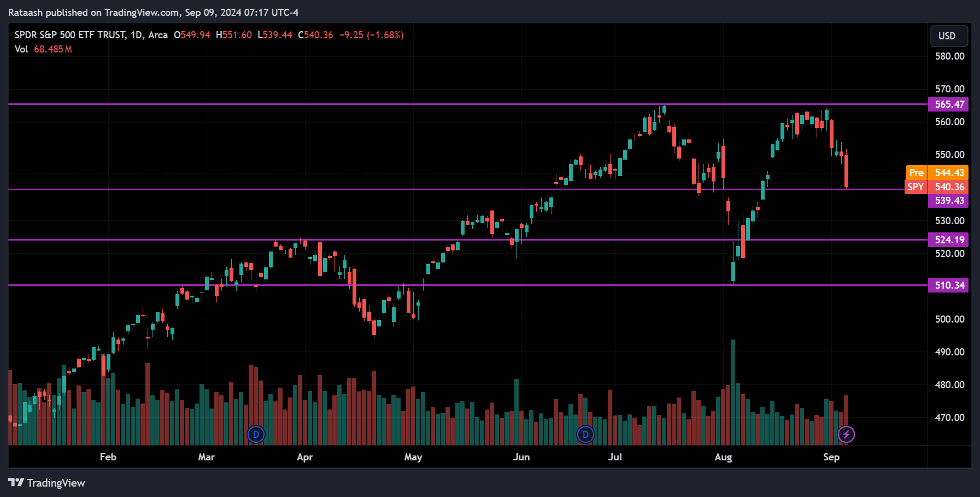Click the SPY 540.36 last price label

[x=937, y=187]
